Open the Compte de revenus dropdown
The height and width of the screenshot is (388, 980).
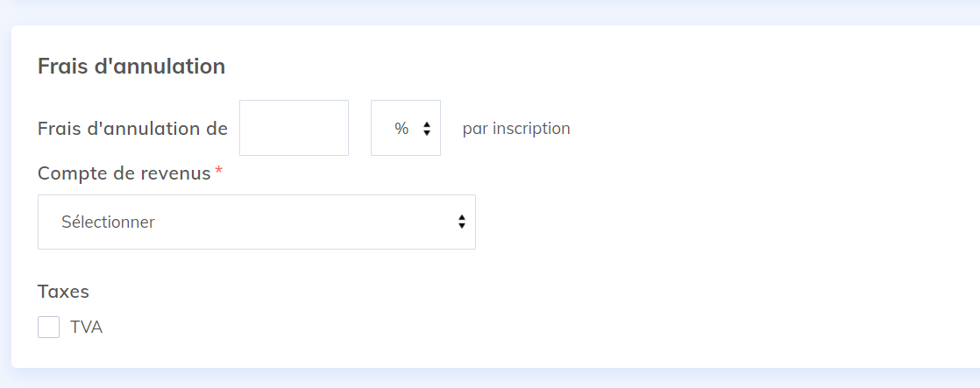tap(256, 222)
